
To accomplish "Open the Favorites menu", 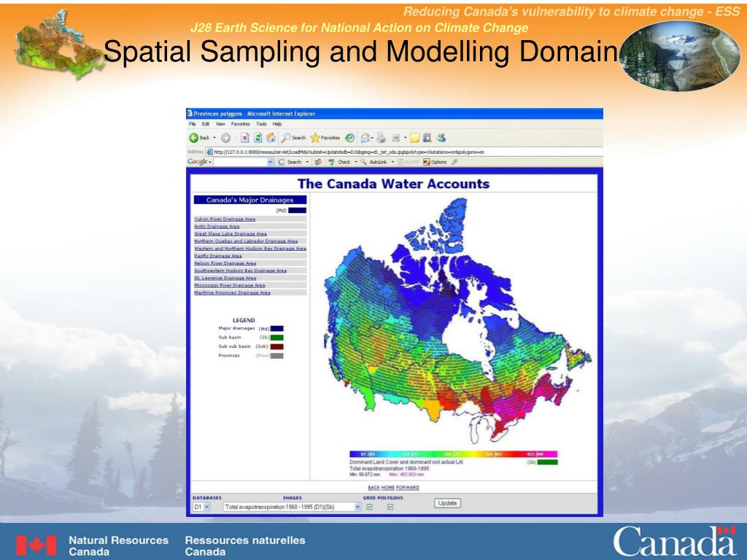I will coord(240,124).
